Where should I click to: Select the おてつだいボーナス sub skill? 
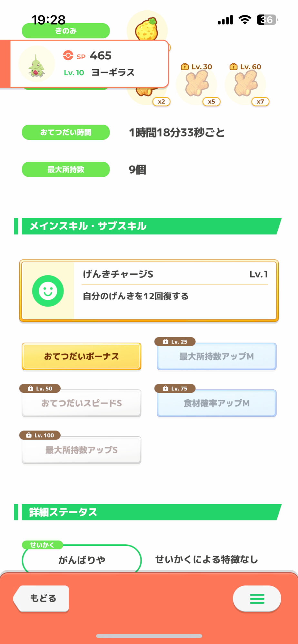[82, 356]
